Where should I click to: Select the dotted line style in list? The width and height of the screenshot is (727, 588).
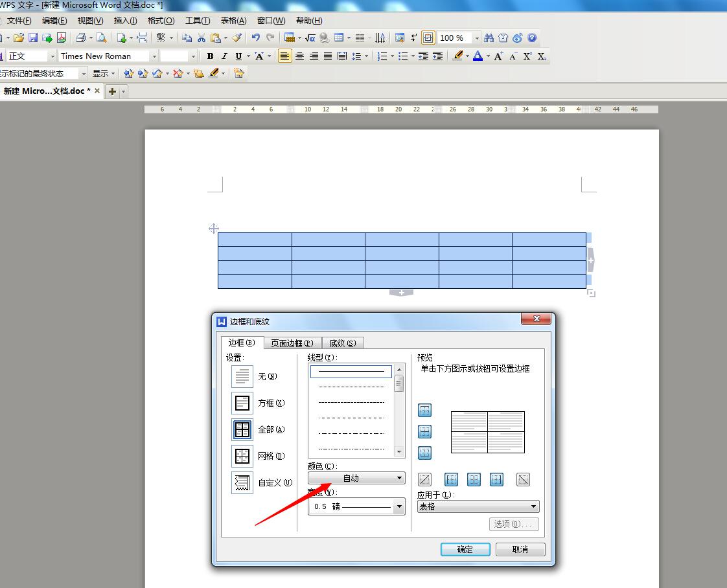coord(351,387)
